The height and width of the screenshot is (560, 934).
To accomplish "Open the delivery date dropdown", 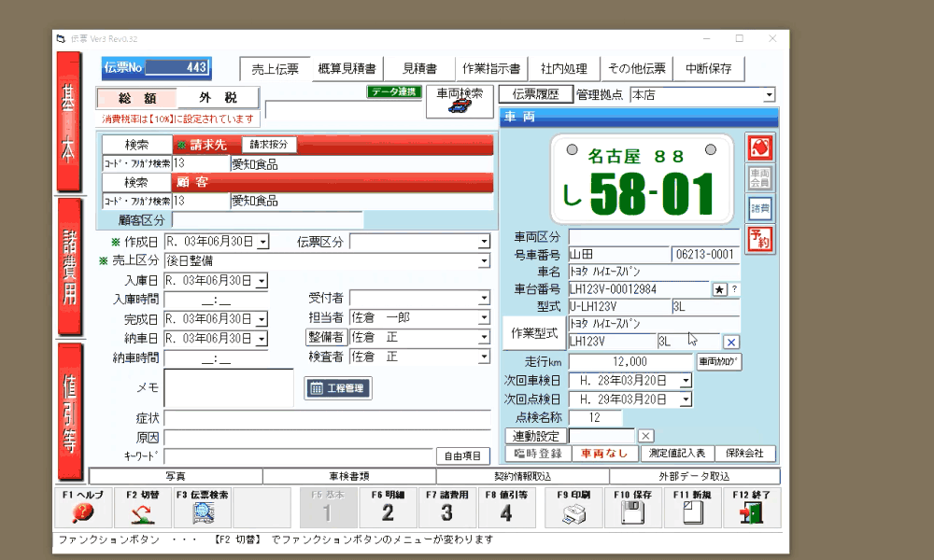I will click(262, 339).
